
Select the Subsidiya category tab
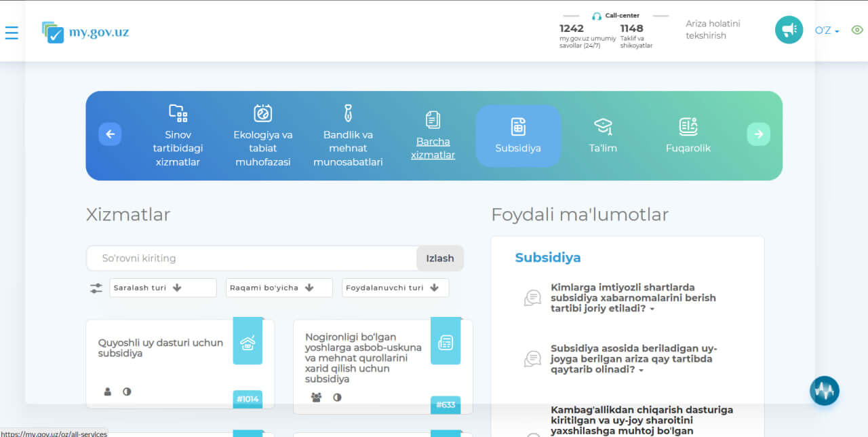[518, 136]
